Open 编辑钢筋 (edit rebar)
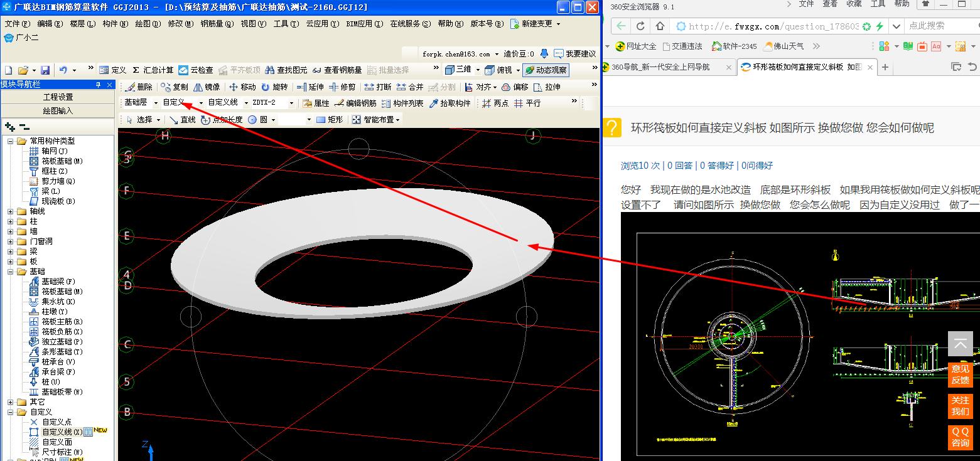980x461 pixels. click(355, 103)
